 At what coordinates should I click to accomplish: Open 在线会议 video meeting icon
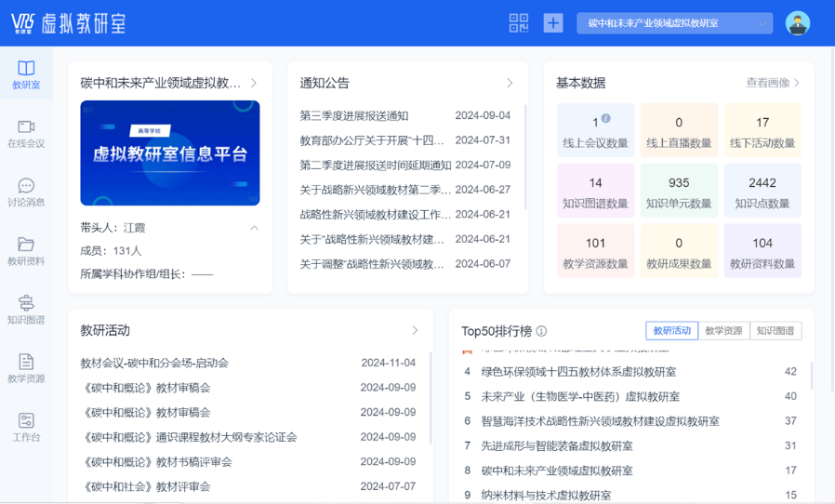click(x=26, y=127)
